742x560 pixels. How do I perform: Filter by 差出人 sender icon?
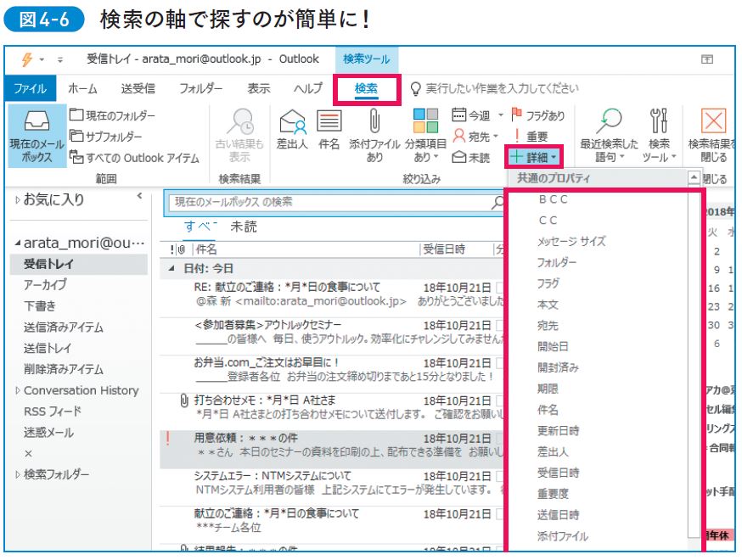tap(292, 121)
